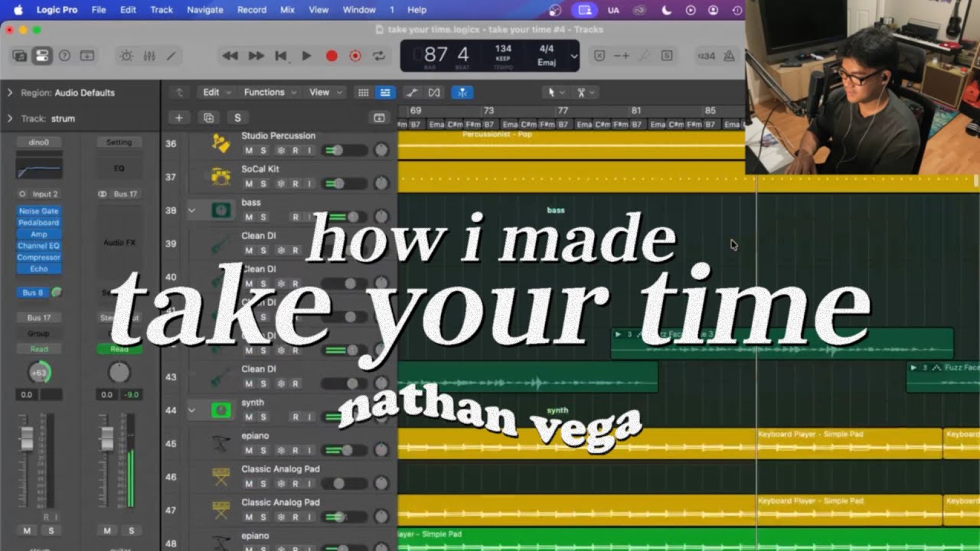Toggle the Flex show/hide icon
Screen dimensions: 980x551
(x=434, y=93)
